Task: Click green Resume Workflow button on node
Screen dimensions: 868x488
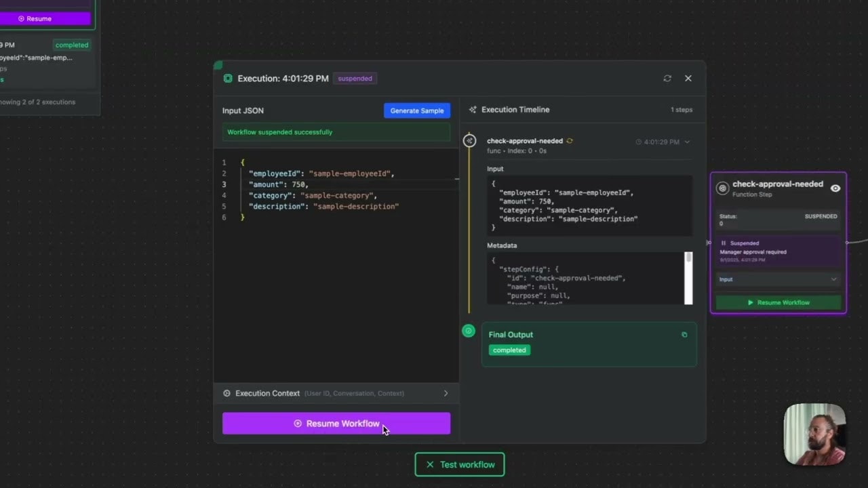Action: [778, 302]
